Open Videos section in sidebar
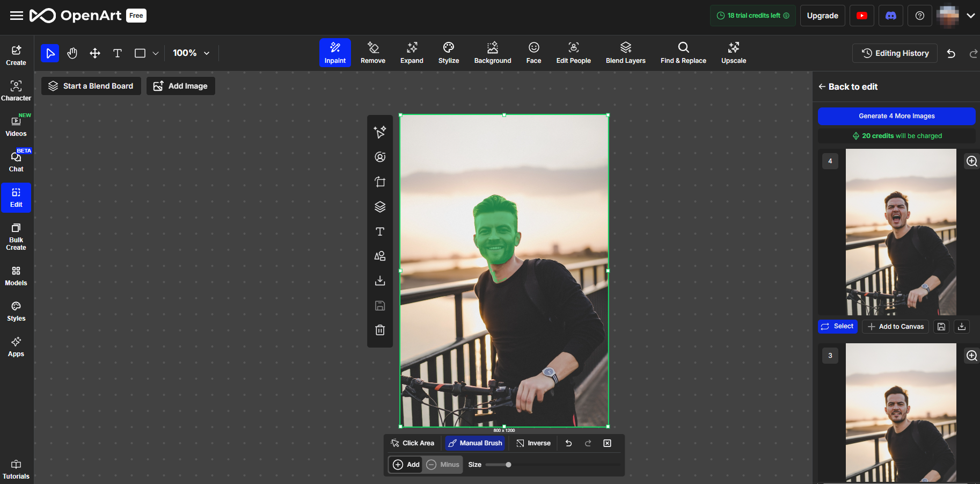The height and width of the screenshot is (484, 980). point(16,126)
